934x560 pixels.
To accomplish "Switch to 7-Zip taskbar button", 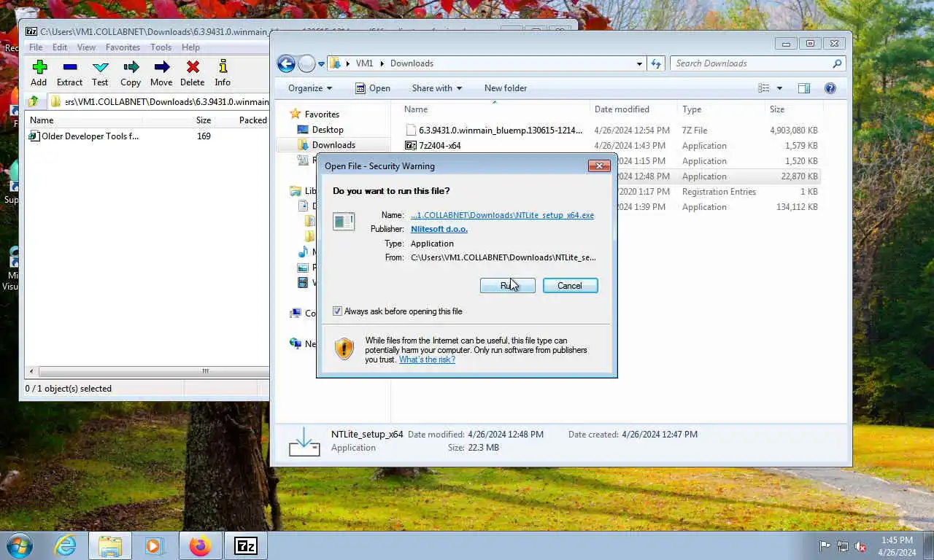I will click(x=246, y=545).
